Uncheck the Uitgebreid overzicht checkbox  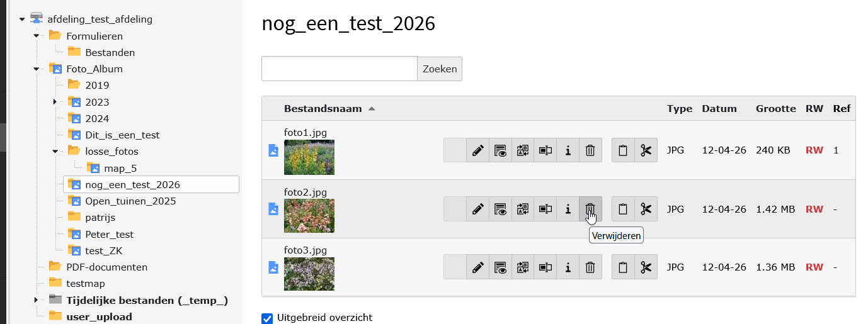point(267,318)
